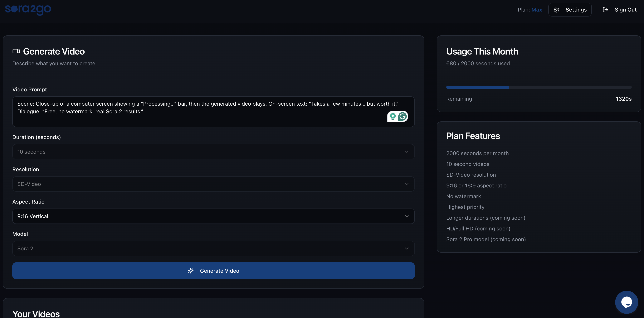The width and height of the screenshot is (644, 318).
Task: Open the Grammarly G icon in prompt
Action: (x=402, y=116)
